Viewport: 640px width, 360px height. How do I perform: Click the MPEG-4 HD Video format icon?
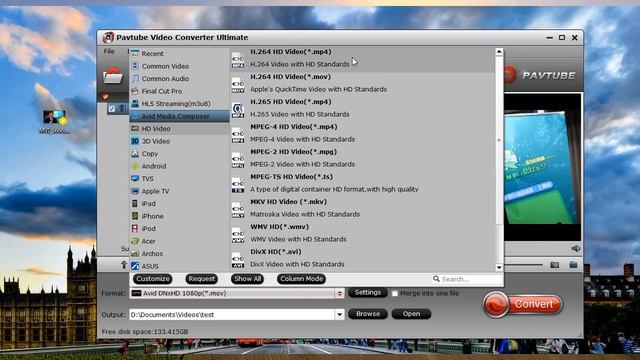click(x=238, y=135)
